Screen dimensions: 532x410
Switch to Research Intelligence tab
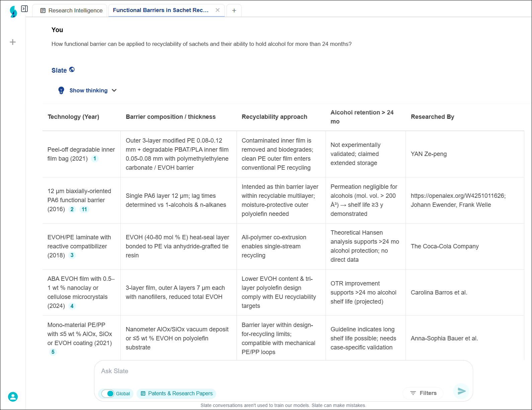[71, 10]
